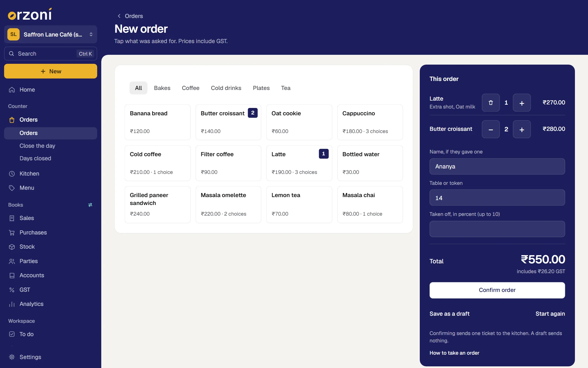Open Home from the sidebar

pos(50,90)
